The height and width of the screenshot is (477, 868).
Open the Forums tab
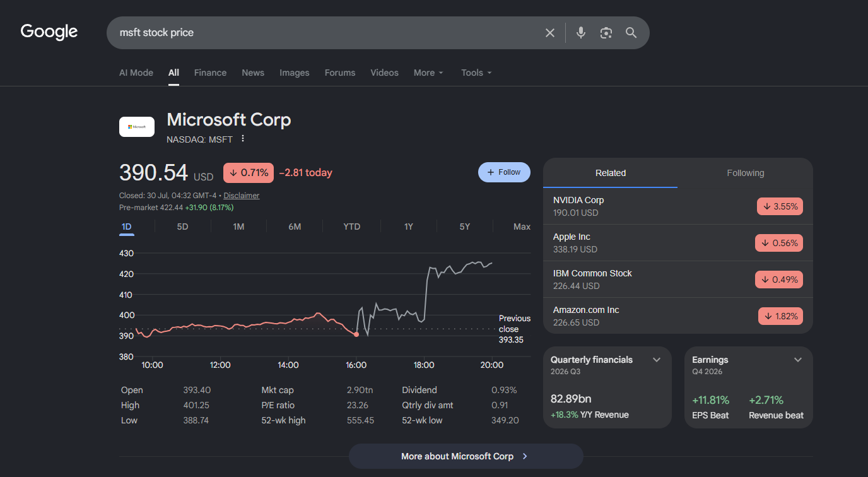(x=340, y=73)
